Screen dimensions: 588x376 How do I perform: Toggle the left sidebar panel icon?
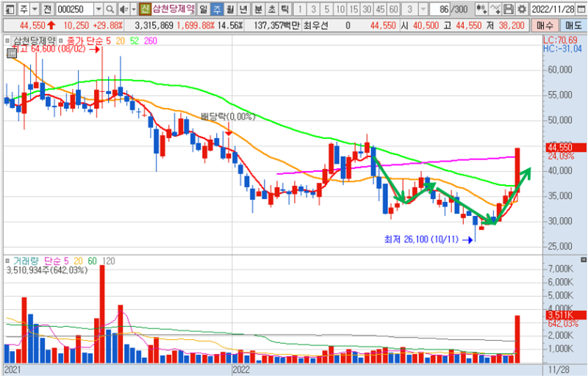click(9, 9)
